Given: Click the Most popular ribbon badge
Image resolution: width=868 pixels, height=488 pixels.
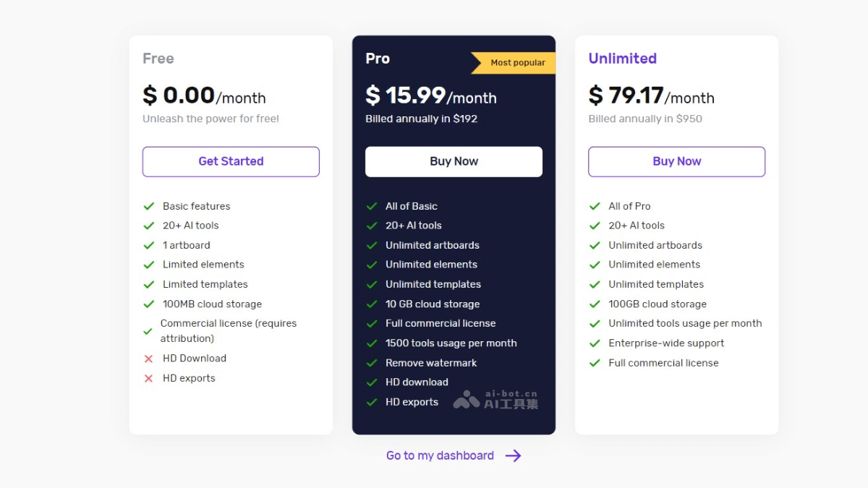Looking at the screenshot, I should 515,63.
